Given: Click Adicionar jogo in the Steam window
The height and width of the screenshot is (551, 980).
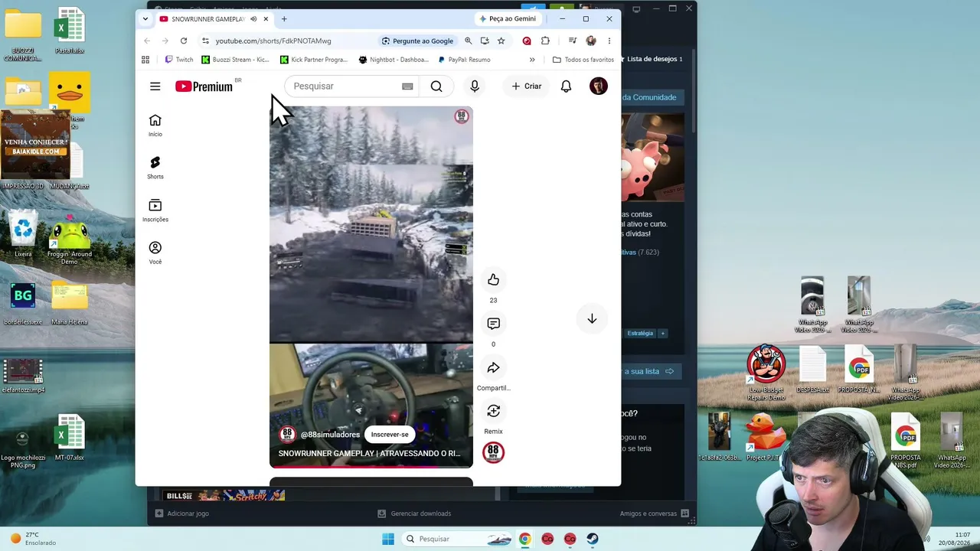Looking at the screenshot, I should coord(181,514).
